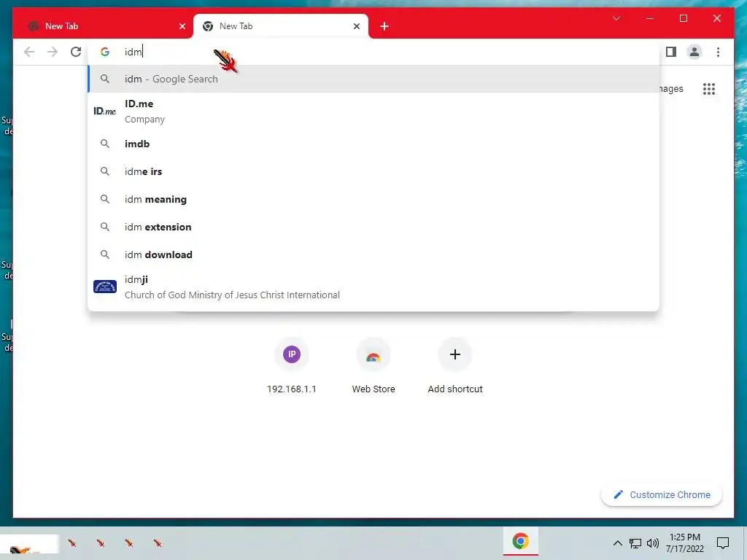Screen dimensions: 747x560
Task: Reload the page with the refresh icon
Action: (76, 52)
